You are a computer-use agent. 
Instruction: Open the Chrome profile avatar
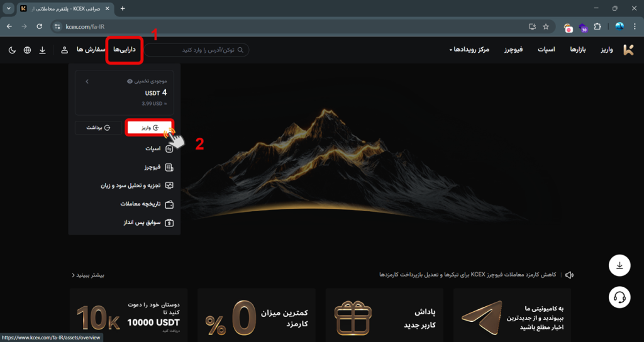[619, 26]
